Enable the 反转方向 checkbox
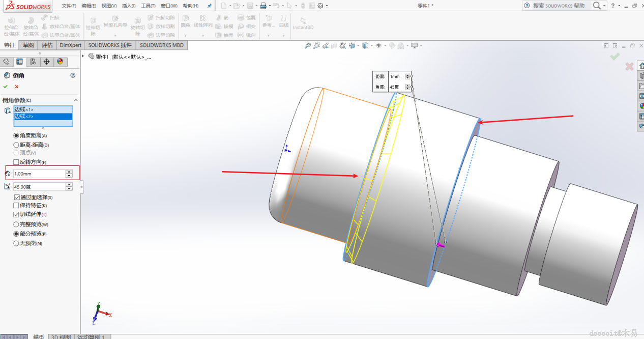The width and height of the screenshot is (644, 339). [16, 162]
